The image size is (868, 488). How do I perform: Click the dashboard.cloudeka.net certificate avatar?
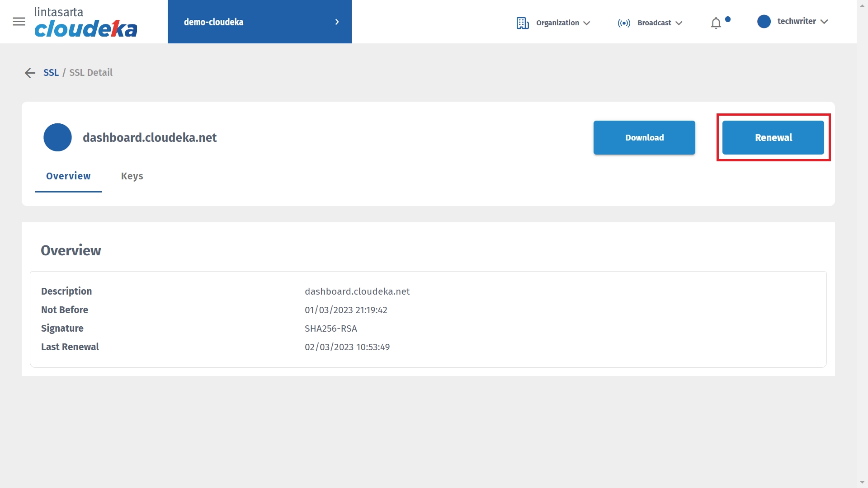pyautogui.click(x=57, y=137)
